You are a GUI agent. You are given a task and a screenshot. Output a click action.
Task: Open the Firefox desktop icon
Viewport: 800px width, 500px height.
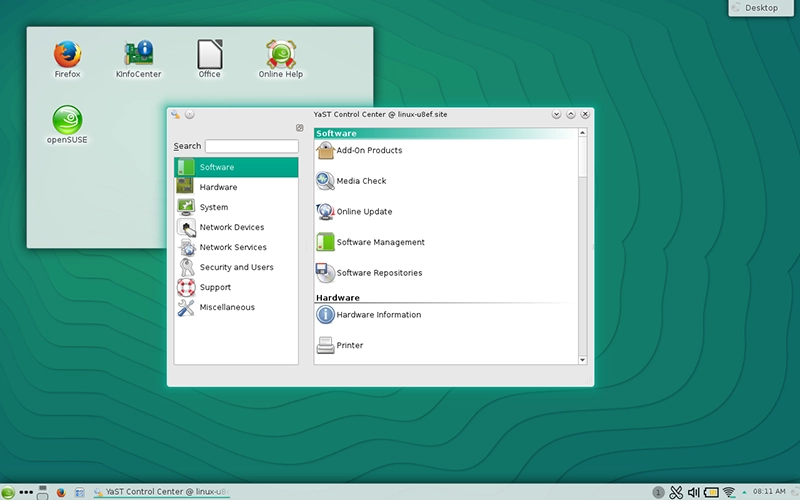tap(67, 59)
